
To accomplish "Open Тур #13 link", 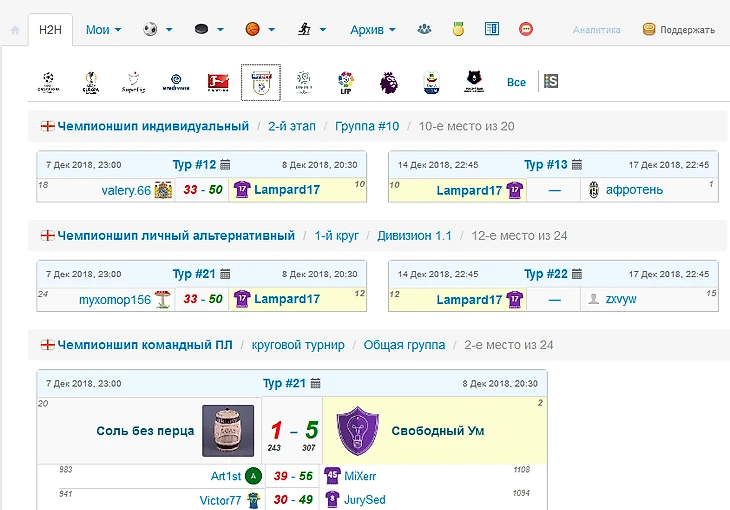I will [x=546, y=164].
